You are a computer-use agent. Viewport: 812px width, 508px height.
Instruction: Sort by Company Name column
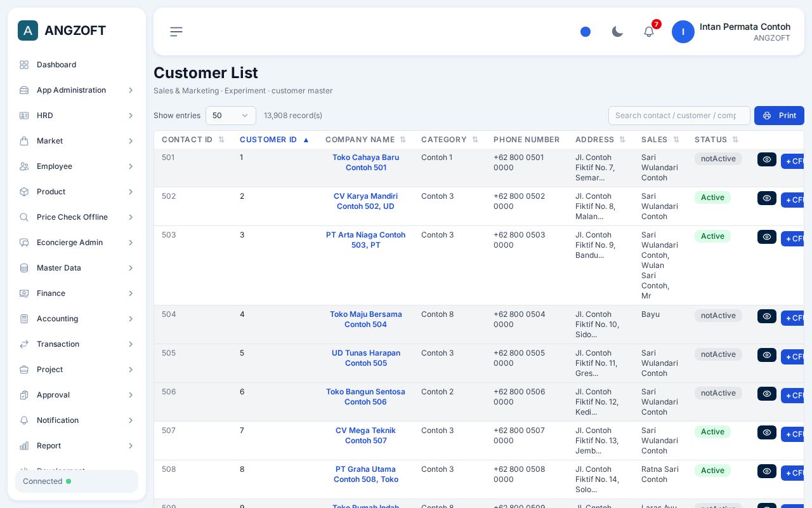click(x=365, y=140)
